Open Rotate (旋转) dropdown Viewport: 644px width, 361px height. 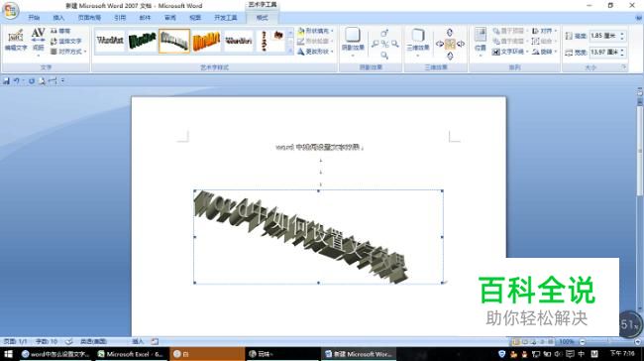pos(544,52)
